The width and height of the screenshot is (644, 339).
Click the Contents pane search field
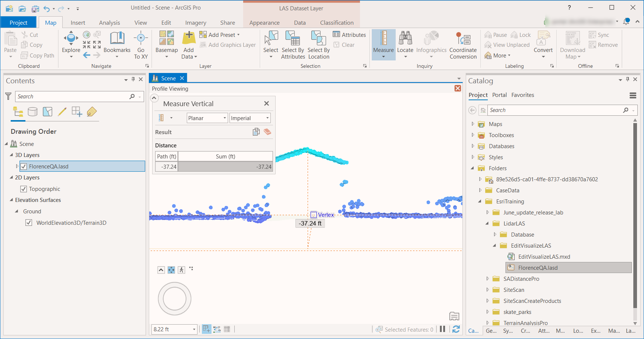point(72,97)
